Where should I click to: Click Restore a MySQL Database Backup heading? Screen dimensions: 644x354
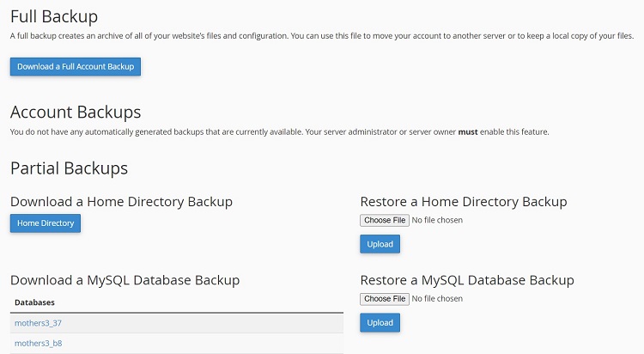click(x=467, y=280)
